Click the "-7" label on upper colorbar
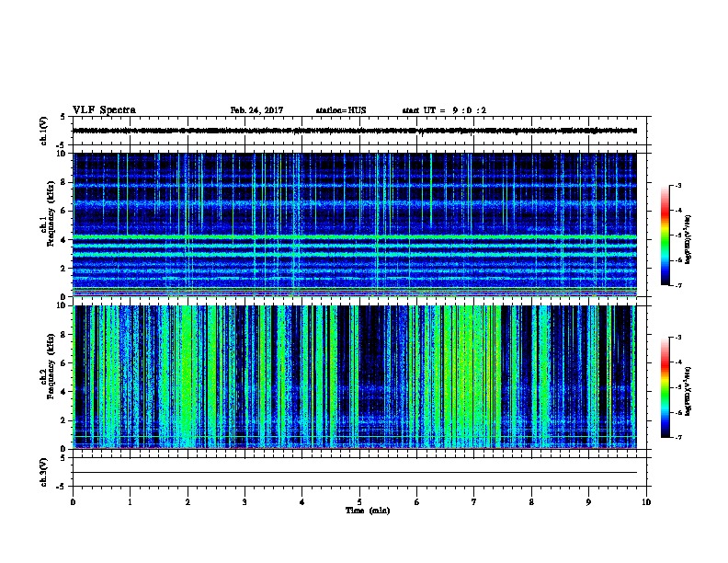 [x=677, y=285]
